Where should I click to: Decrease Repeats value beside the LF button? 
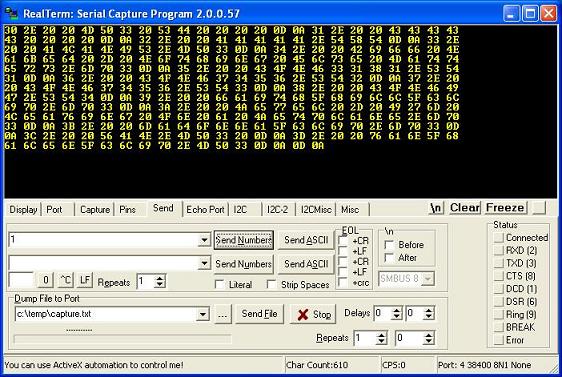pos(160,285)
